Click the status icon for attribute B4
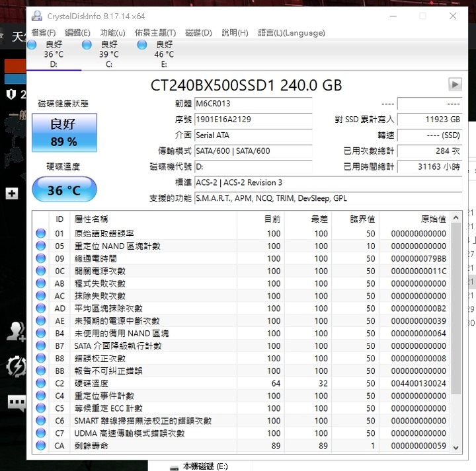This screenshot has height=471, width=476. coord(41,333)
